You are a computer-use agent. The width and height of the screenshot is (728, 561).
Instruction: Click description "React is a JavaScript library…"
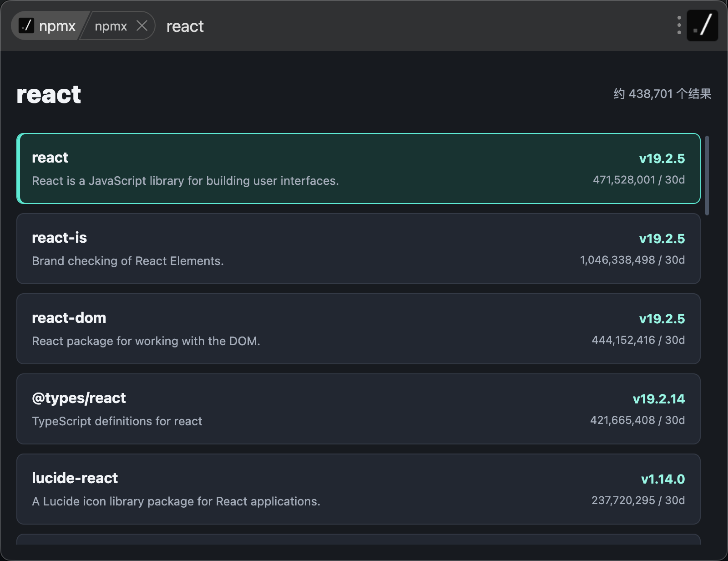click(185, 181)
